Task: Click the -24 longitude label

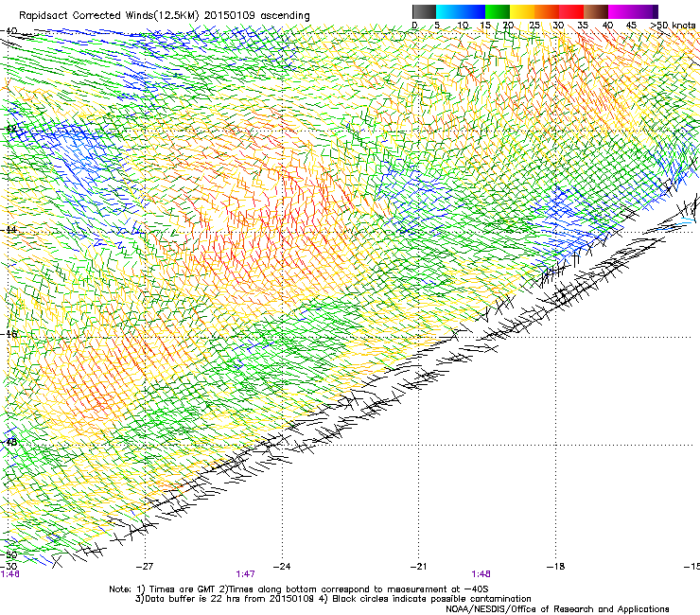Action: [x=282, y=567]
